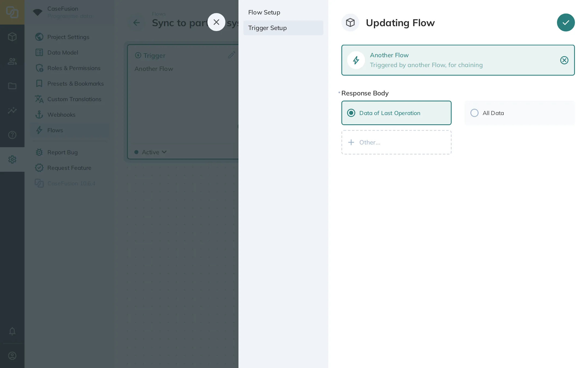This screenshot has height=368, width=588.
Task: Open Custom Translations page
Action: pyautogui.click(x=70, y=99)
